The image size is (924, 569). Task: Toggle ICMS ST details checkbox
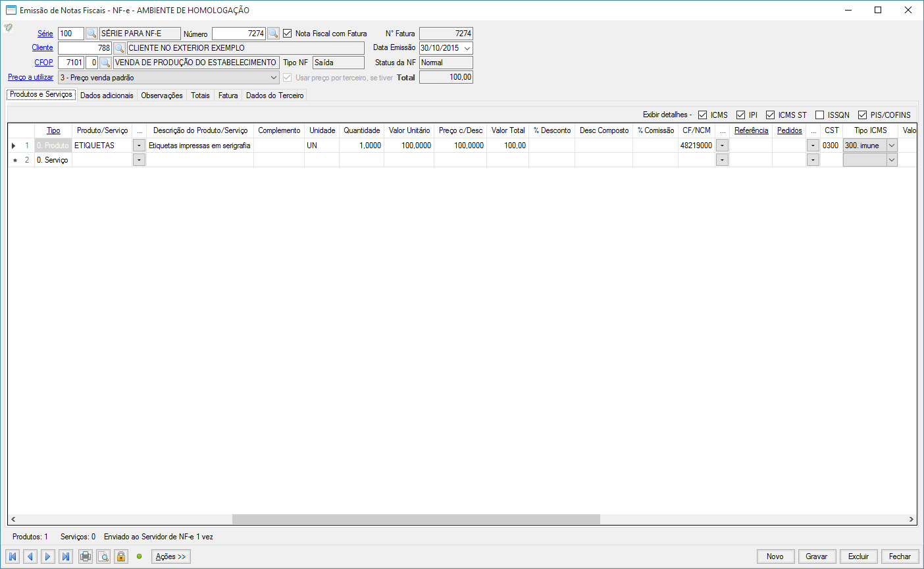coord(771,115)
